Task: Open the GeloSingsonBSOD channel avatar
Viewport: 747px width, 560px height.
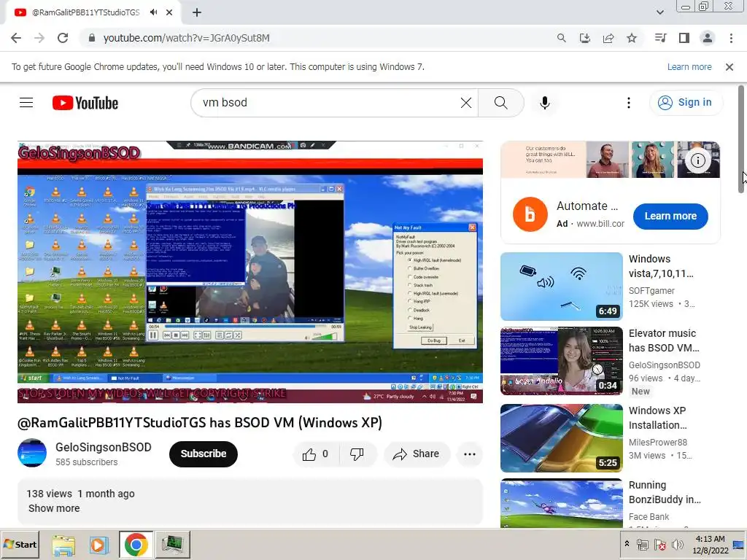Action: click(32, 453)
